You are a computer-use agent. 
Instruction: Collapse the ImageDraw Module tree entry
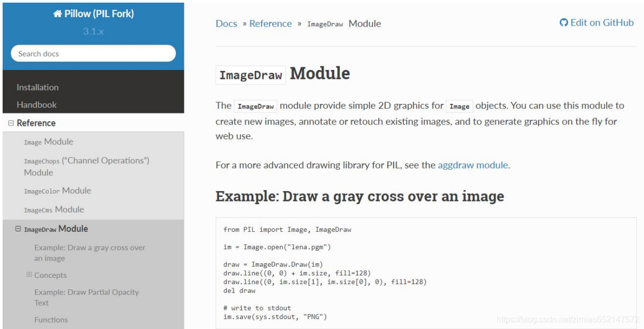[x=18, y=229]
